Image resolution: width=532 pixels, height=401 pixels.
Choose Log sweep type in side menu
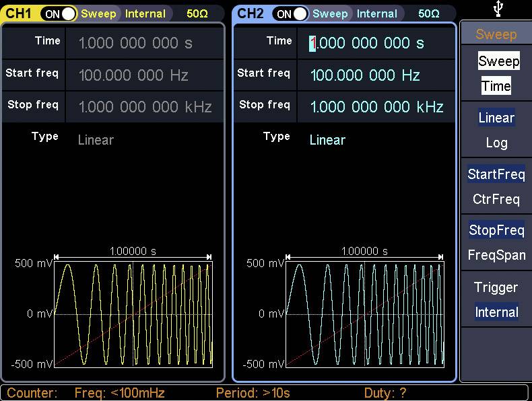[x=496, y=143]
